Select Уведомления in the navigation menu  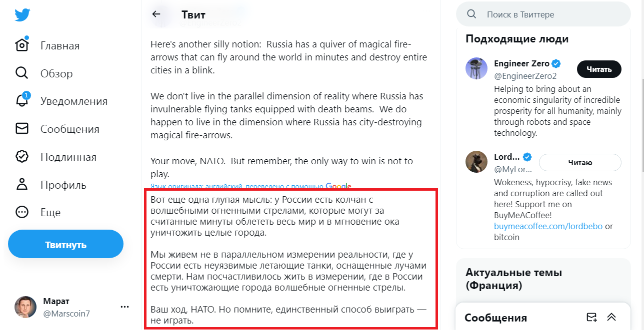[74, 101]
